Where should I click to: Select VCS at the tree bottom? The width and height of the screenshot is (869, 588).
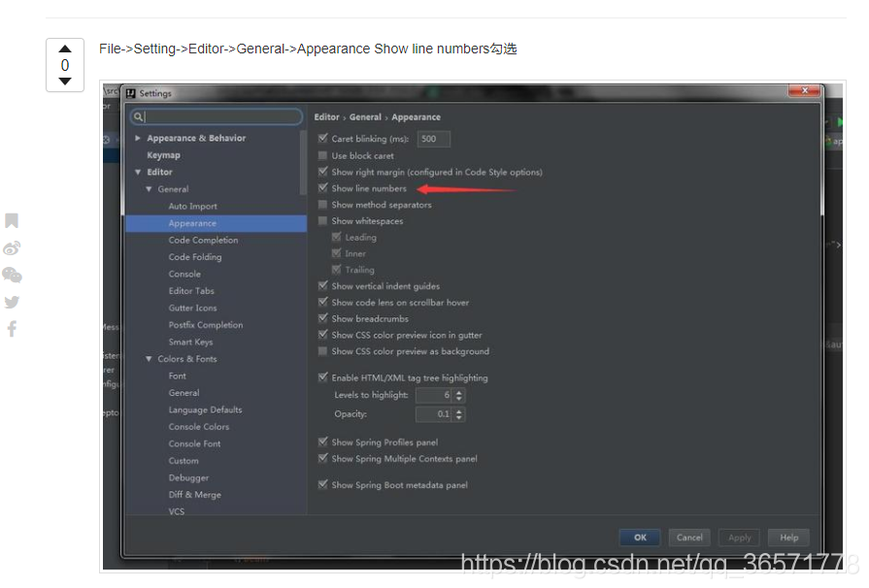click(x=177, y=511)
